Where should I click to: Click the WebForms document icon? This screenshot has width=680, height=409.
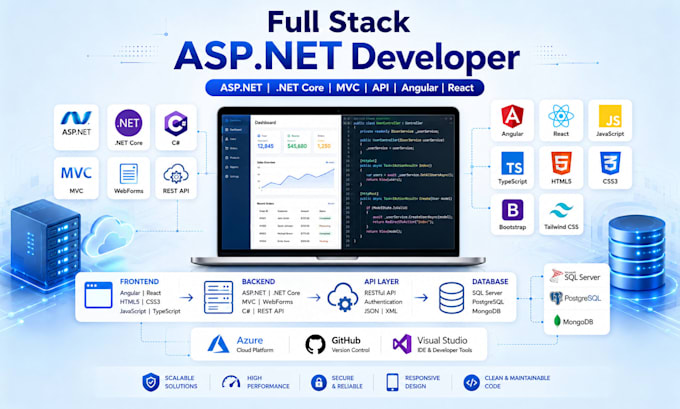tap(129, 174)
